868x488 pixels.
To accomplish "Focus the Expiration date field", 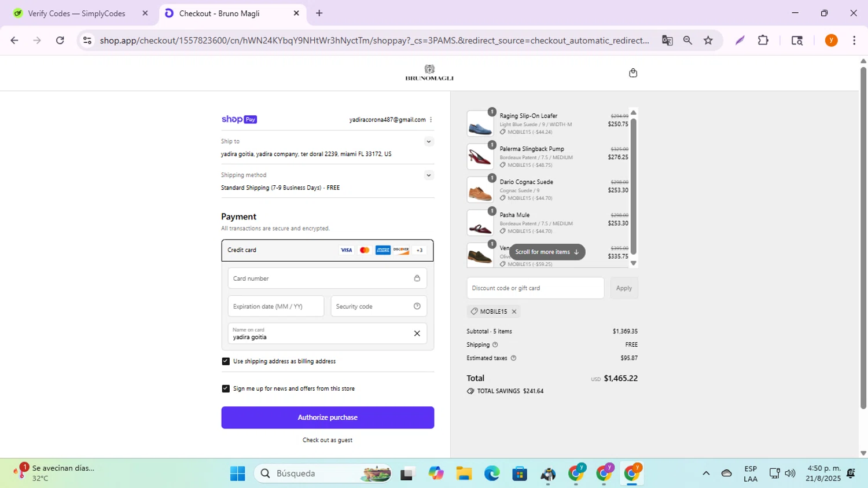I will point(276,306).
